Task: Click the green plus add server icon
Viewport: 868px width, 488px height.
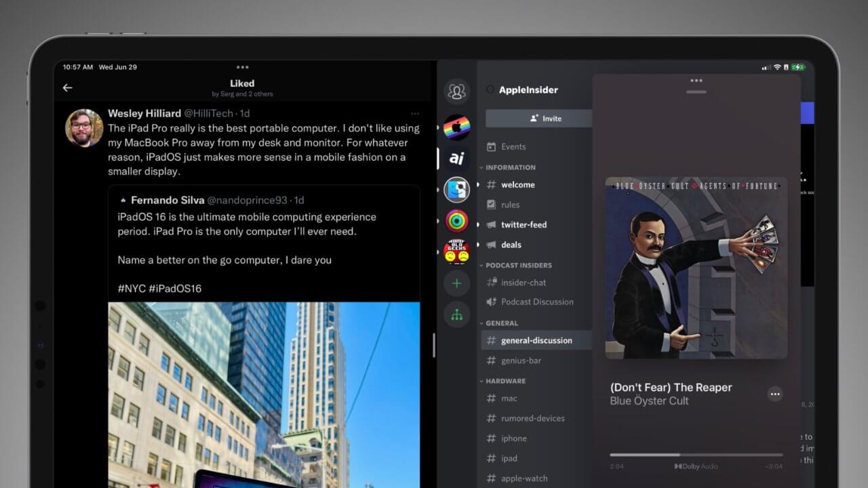Action: click(456, 283)
